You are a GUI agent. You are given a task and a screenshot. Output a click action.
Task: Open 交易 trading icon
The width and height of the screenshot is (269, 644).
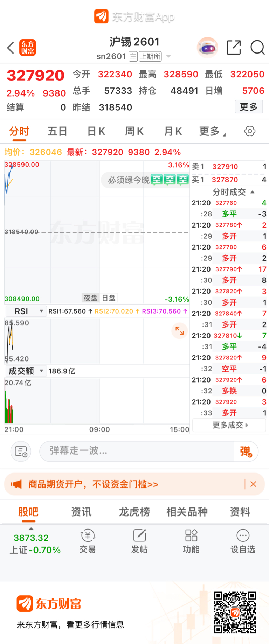pyautogui.click(x=88, y=541)
